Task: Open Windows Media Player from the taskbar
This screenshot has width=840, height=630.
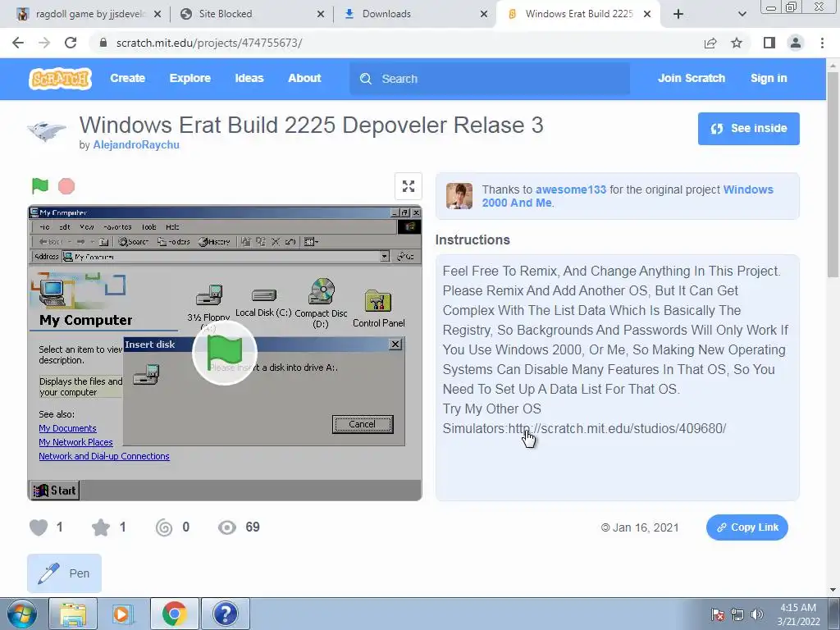Action: coord(122,614)
